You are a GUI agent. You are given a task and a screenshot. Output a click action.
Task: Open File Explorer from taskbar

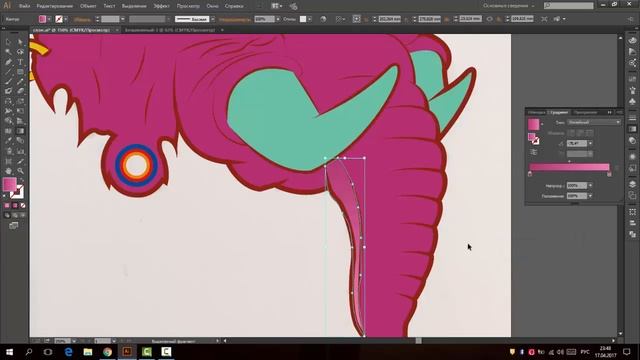point(88,351)
